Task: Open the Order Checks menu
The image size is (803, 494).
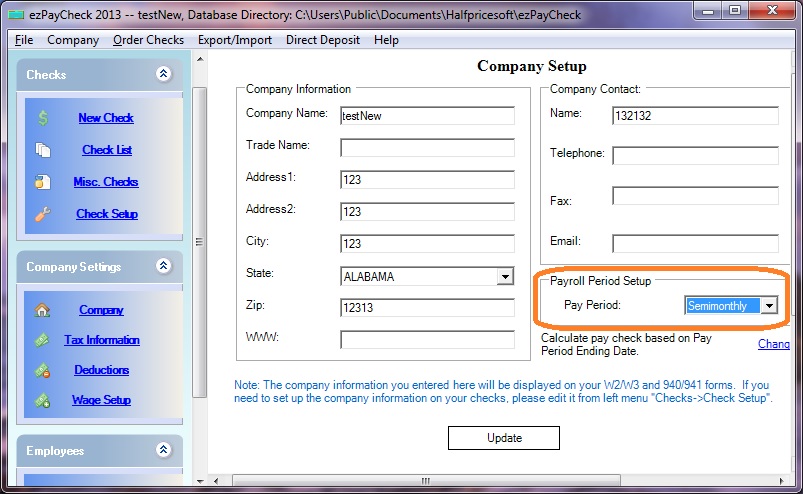Action: (x=148, y=40)
